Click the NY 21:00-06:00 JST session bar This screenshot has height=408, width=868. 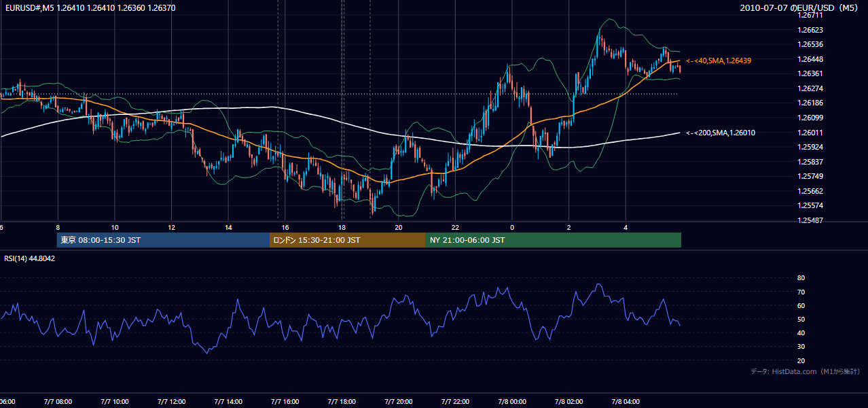tap(554, 240)
